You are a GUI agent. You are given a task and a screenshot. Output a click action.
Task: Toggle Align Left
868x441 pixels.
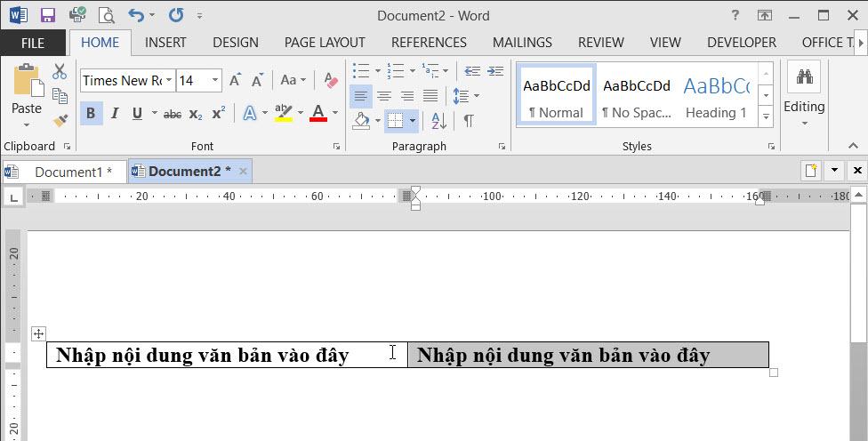(x=360, y=96)
